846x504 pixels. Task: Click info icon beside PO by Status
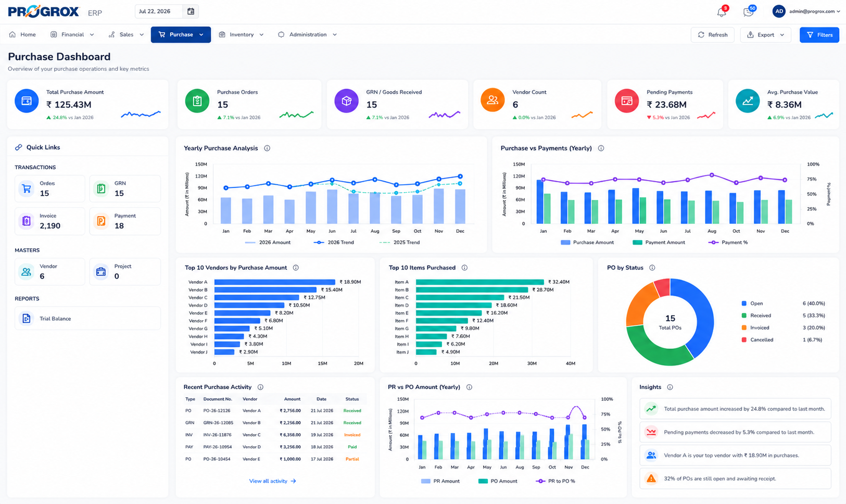(652, 268)
